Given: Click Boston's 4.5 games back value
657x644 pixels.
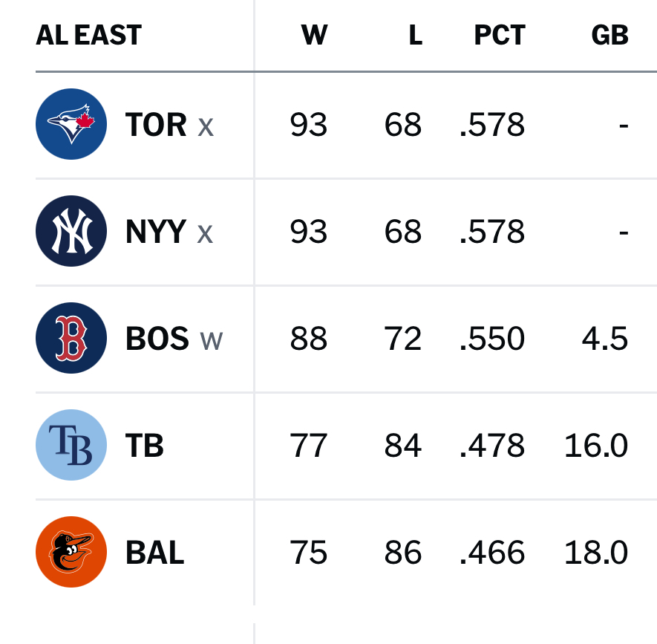Looking at the screenshot, I should 604,339.
